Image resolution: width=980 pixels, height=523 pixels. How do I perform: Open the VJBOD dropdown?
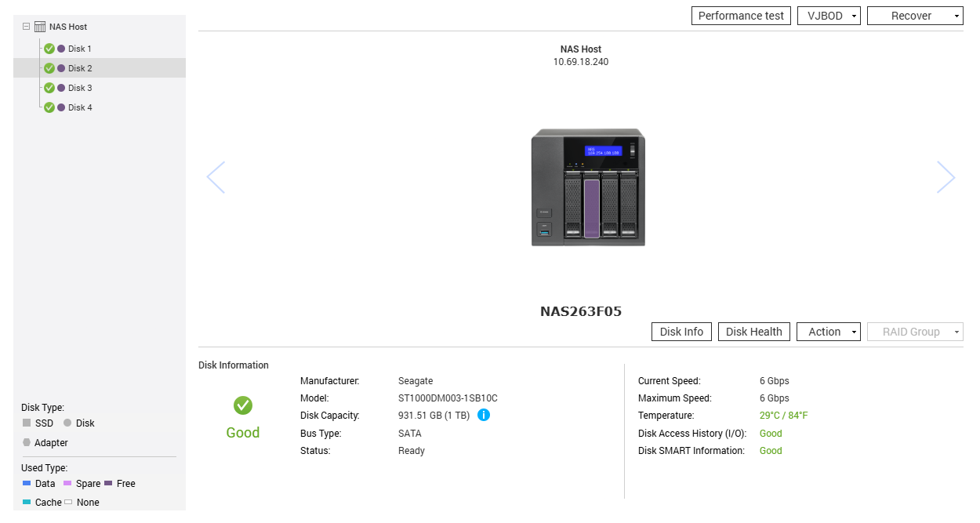(x=829, y=15)
